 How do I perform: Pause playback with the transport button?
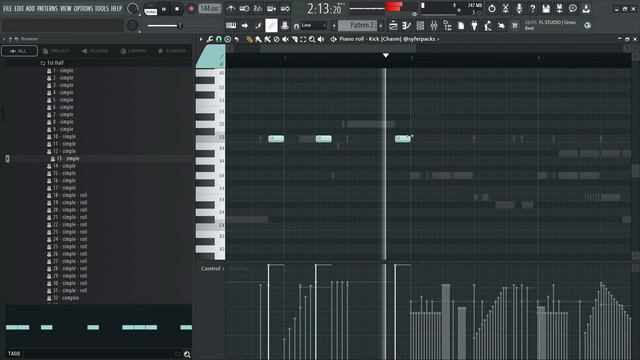[x=164, y=9]
